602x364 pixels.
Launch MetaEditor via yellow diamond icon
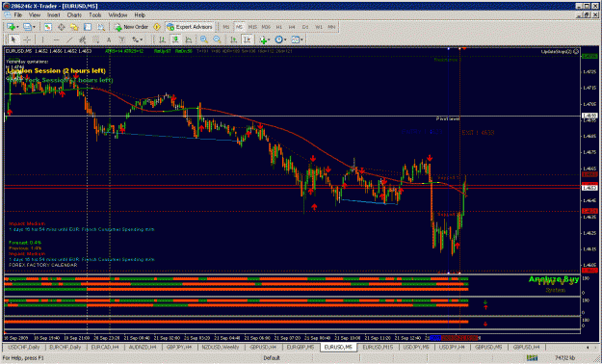[157, 27]
